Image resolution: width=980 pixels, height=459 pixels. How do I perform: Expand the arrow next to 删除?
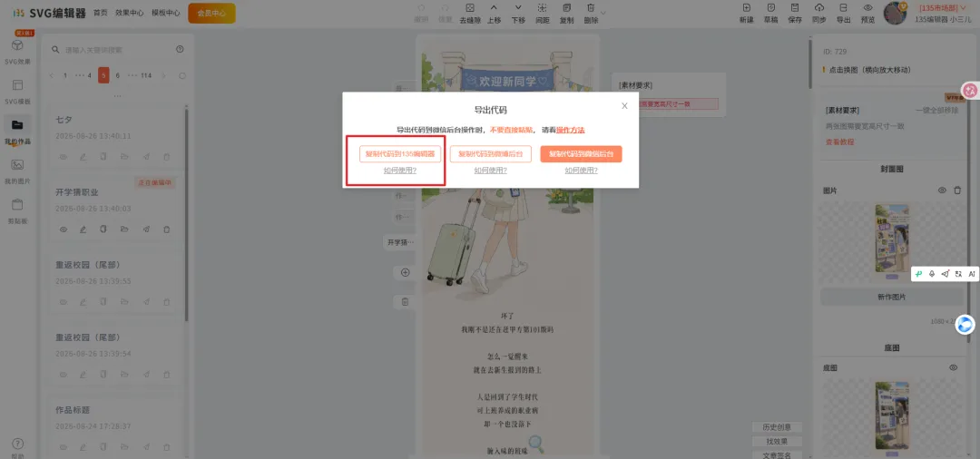603,13
